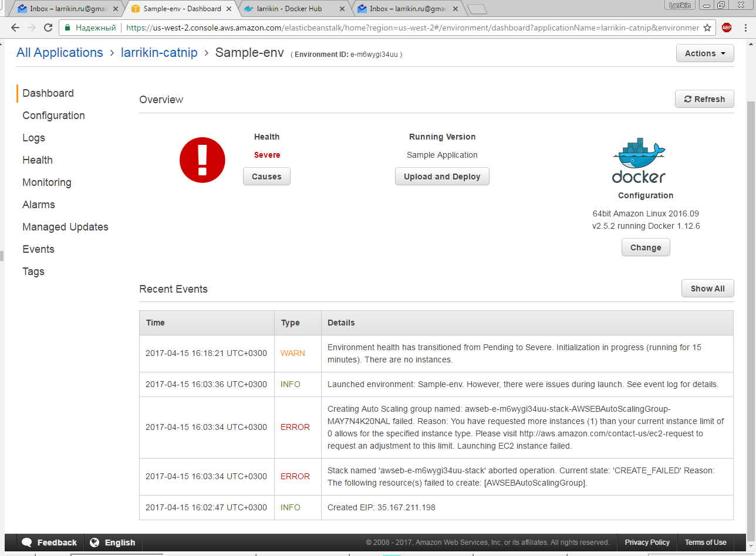The width and height of the screenshot is (756, 556).
Task: Open the Chrome three-dot menu
Action: pos(744,28)
